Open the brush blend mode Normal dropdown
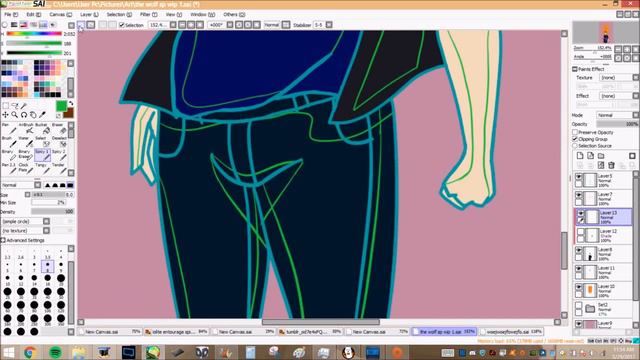 pos(21,185)
